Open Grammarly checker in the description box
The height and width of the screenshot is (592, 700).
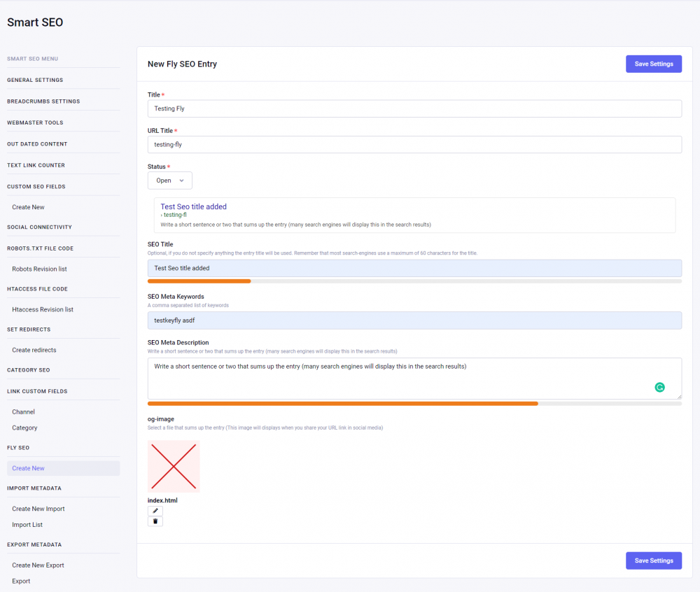point(660,387)
